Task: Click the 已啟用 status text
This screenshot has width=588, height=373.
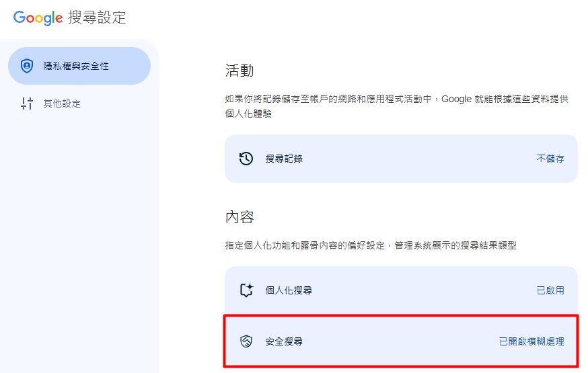Action: pyautogui.click(x=550, y=290)
